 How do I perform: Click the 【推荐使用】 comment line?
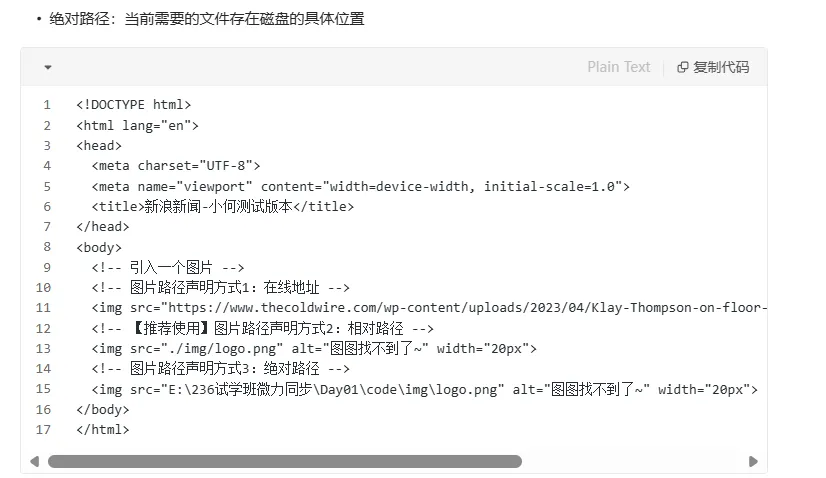point(264,328)
